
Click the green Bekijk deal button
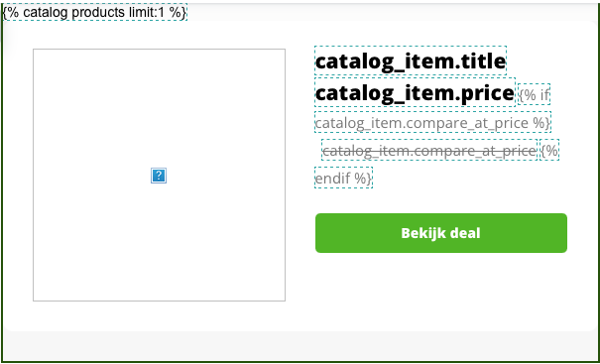pos(441,233)
